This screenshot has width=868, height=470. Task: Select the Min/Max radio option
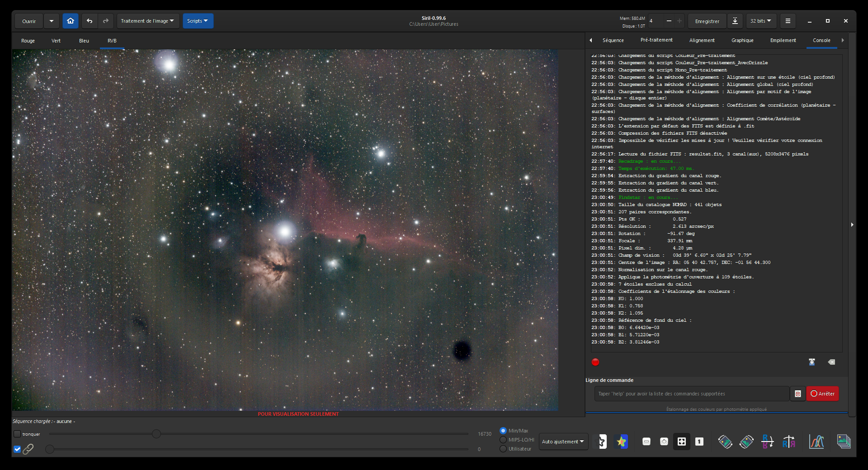click(x=503, y=431)
